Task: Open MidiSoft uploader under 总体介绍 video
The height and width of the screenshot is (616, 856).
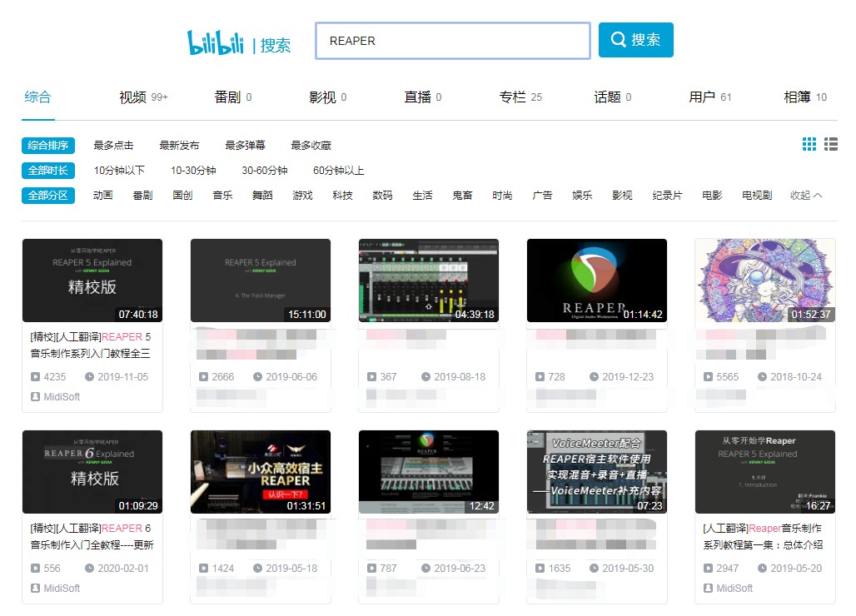Action: click(x=734, y=589)
